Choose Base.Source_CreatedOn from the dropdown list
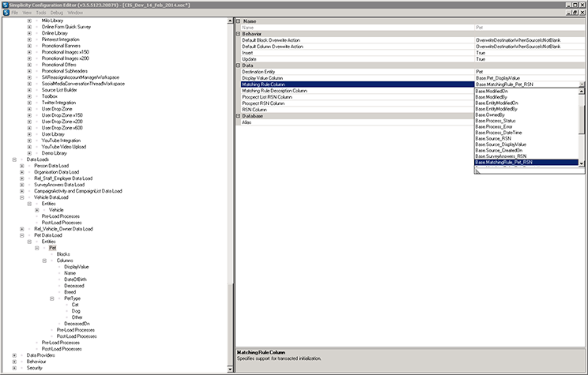Viewport: 588px width, 375px height. click(x=526, y=150)
